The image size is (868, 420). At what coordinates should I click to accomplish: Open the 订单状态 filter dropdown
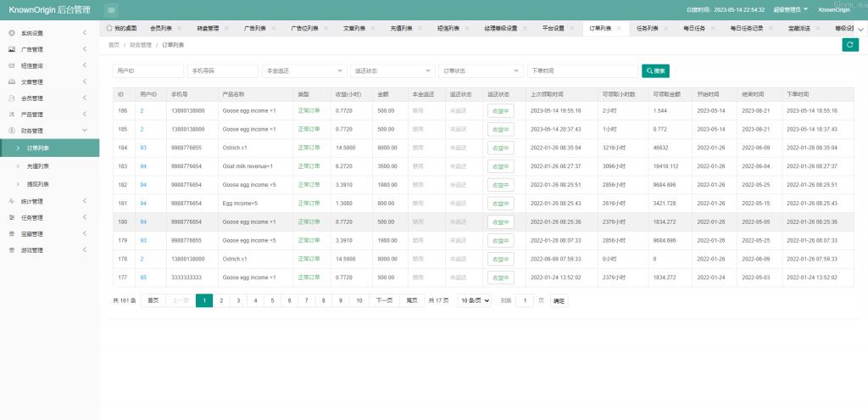pyautogui.click(x=481, y=70)
